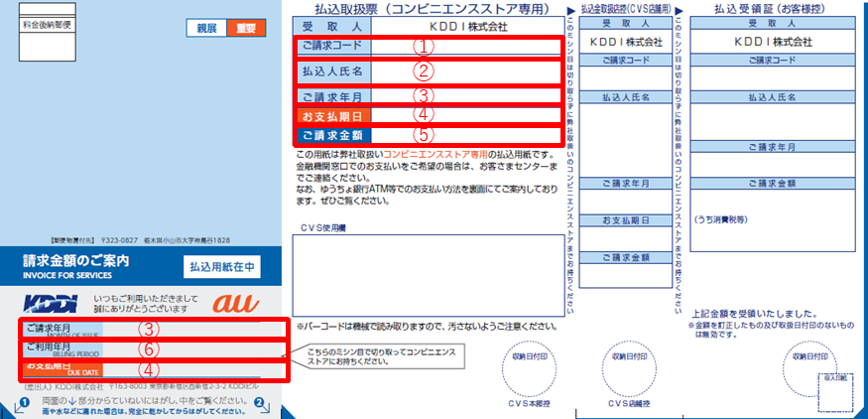Image resolution: width=868 pixels, height=419 pixels.
Task: Click 受取人 label in 払込受領証
Action: 772,23
